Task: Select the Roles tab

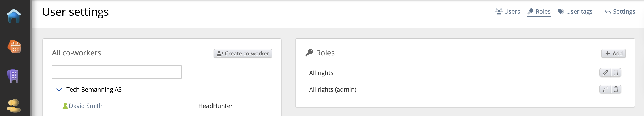Action: click(x=539, y=12)
